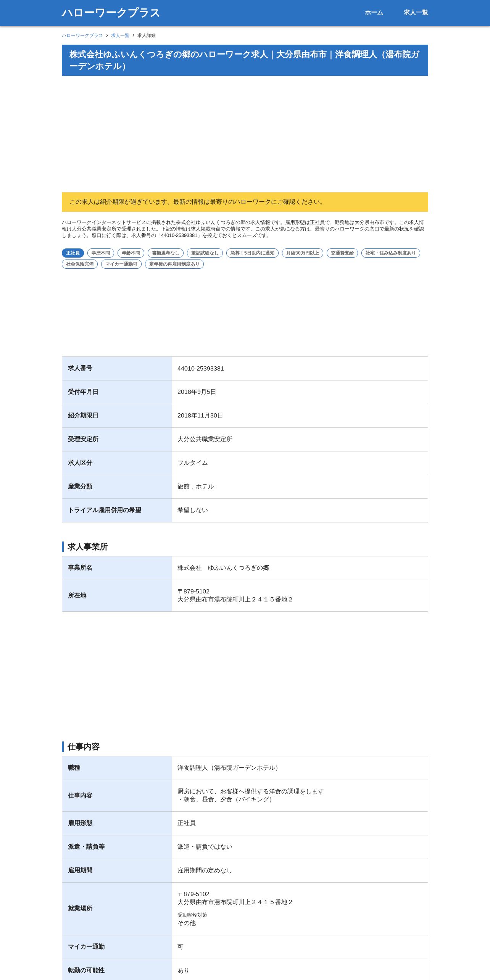Click the 受動喫煙対策 label

(192, 915)
